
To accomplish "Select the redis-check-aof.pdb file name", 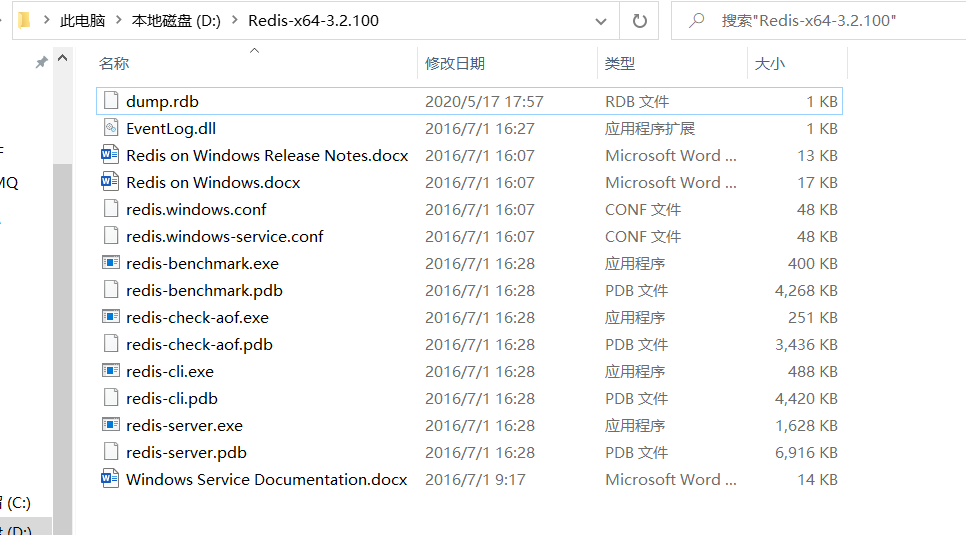I will click(200, 345).
